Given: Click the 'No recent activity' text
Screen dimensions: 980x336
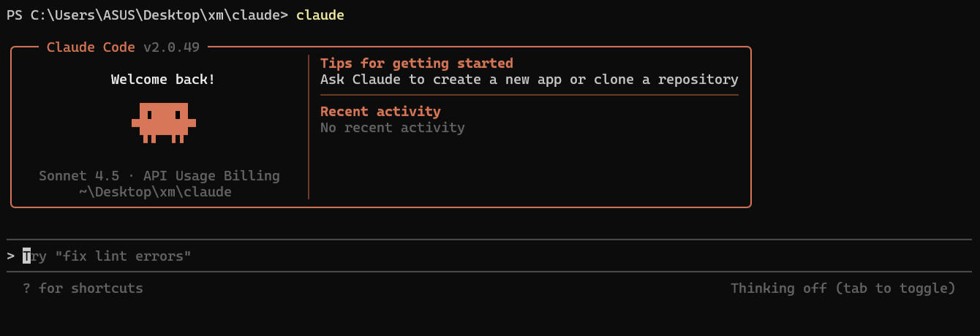Looking at the screenshot, I should 392,128.
